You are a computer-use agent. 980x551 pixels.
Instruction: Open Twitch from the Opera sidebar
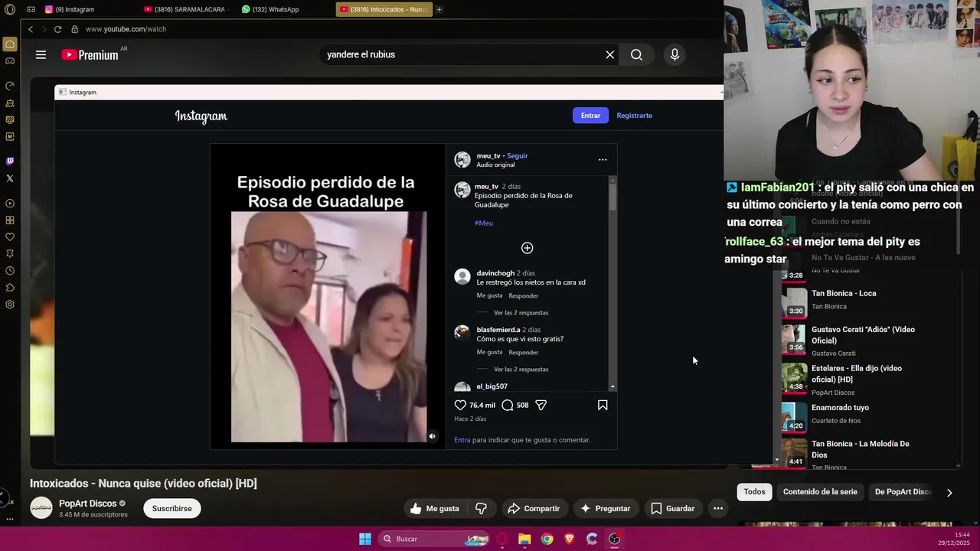[10, 161]
